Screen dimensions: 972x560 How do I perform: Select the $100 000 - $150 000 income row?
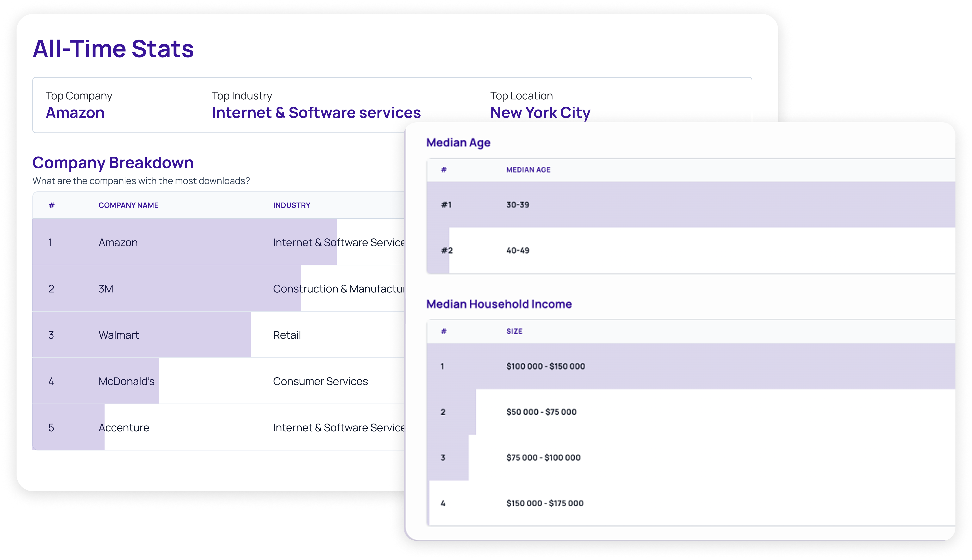pyautogui.click(x=545, y=366)
